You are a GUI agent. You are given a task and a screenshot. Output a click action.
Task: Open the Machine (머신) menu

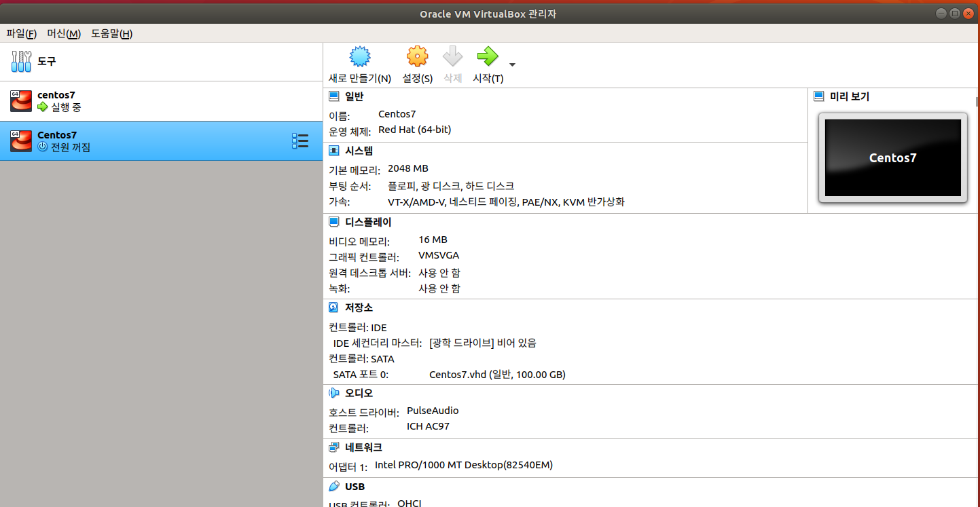(64, 34)
